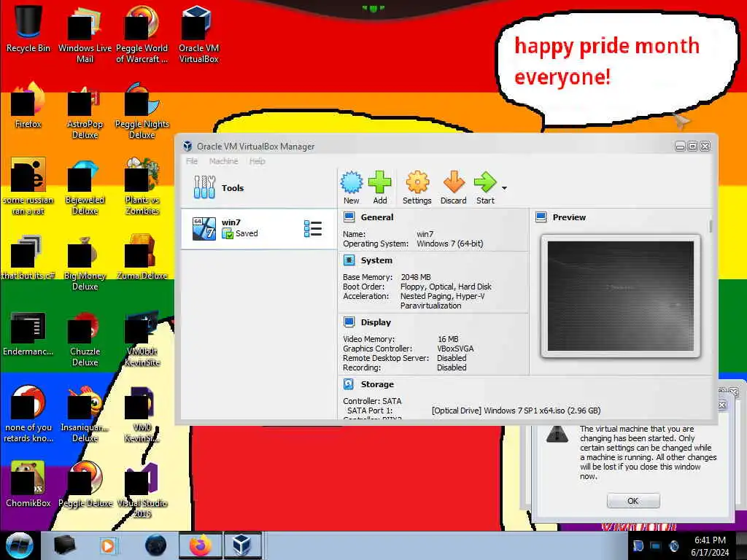747x560 pixels.
Task: Open Windows Live Mail desktop icon
Action: tap(85, 34)
